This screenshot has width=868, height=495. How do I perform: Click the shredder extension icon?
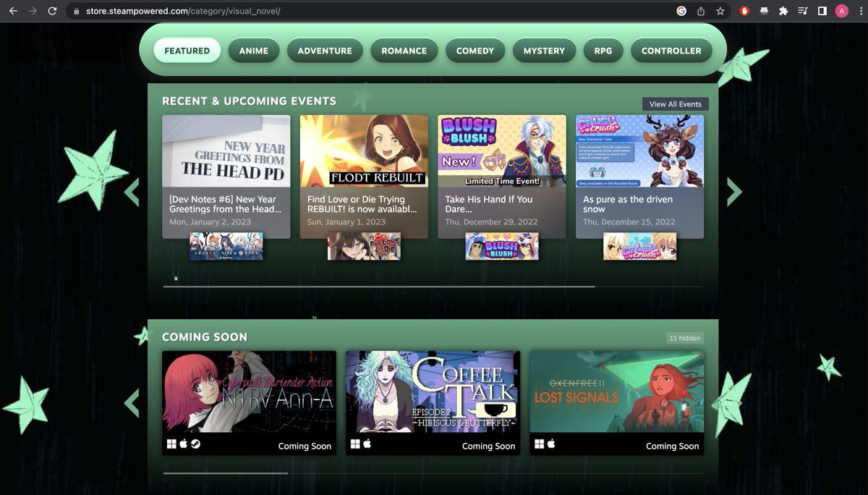point(765,11)
